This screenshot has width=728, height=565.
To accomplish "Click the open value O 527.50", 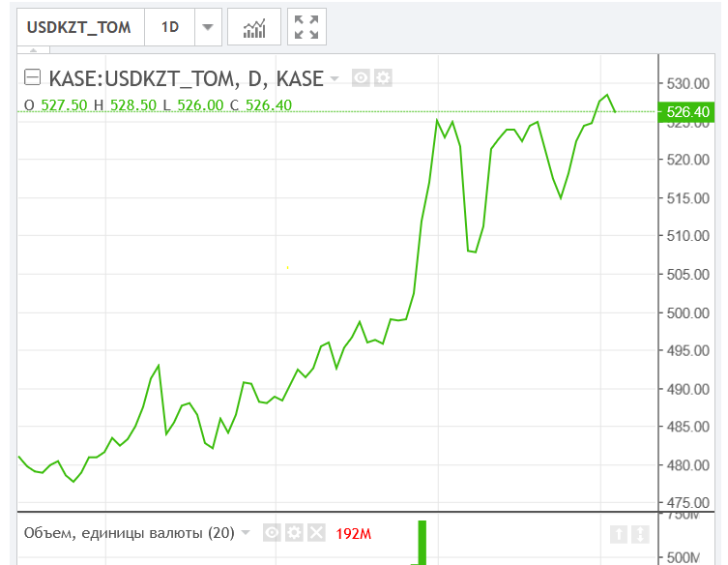I will pos(56,105).
